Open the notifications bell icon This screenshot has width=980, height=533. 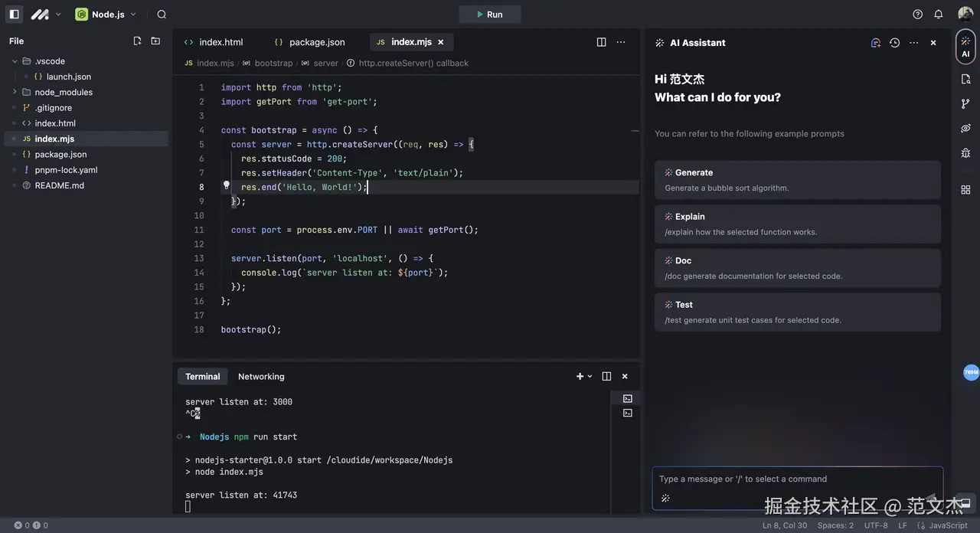[x=939, y=14]
